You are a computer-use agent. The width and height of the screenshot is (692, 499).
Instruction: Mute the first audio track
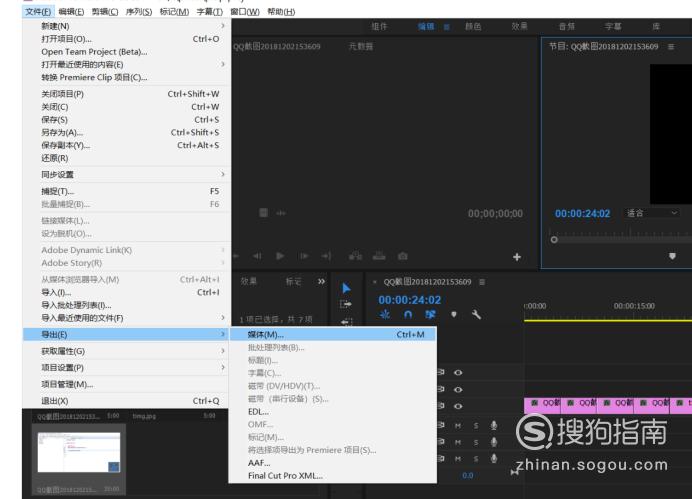pyautogui.click(x=458, y=426)
